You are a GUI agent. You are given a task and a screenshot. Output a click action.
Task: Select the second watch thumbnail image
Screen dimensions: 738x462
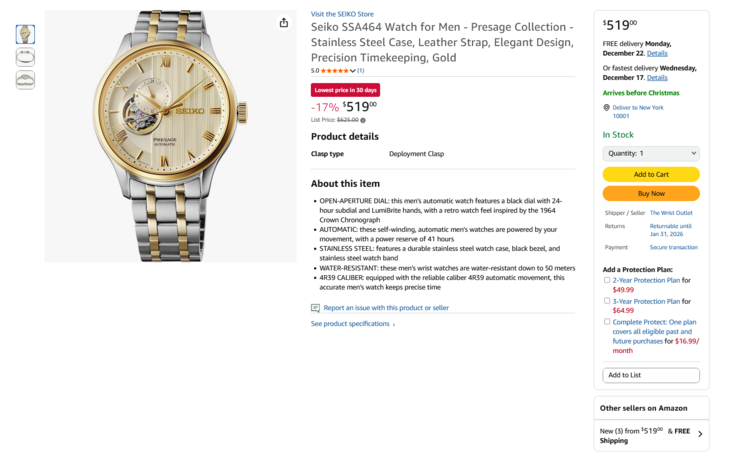[x=25, y=57]
